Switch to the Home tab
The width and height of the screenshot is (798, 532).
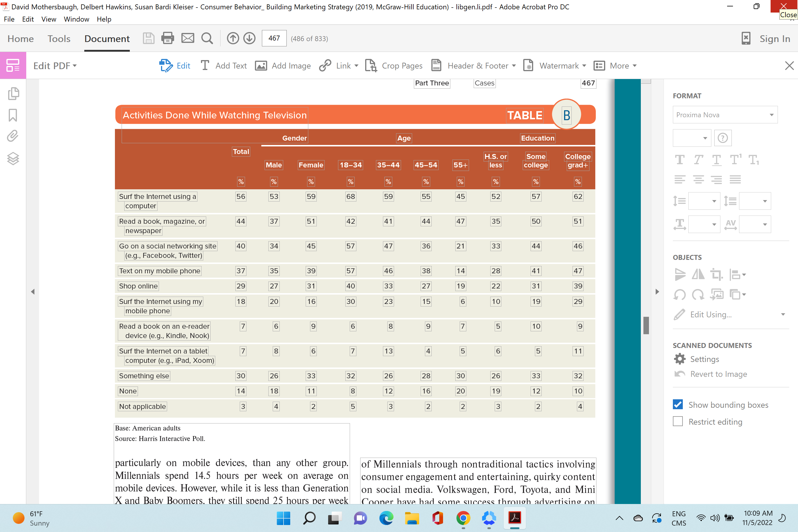pos(21,39)
